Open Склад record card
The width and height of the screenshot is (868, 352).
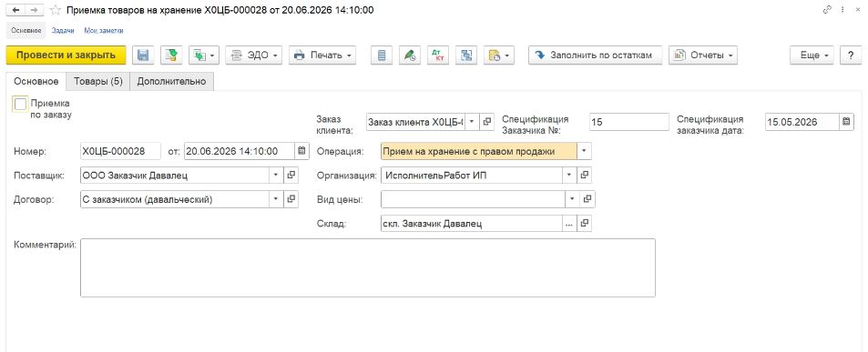point(585,224)
